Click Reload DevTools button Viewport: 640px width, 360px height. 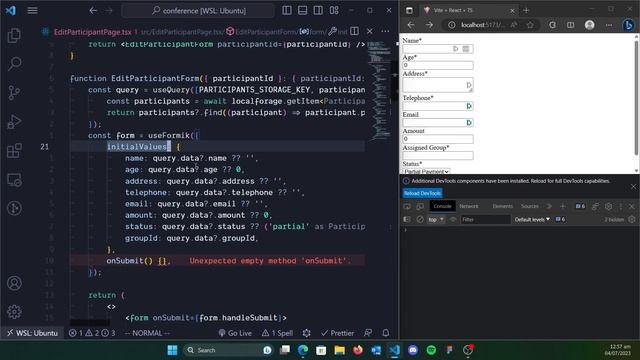point(422,193)
